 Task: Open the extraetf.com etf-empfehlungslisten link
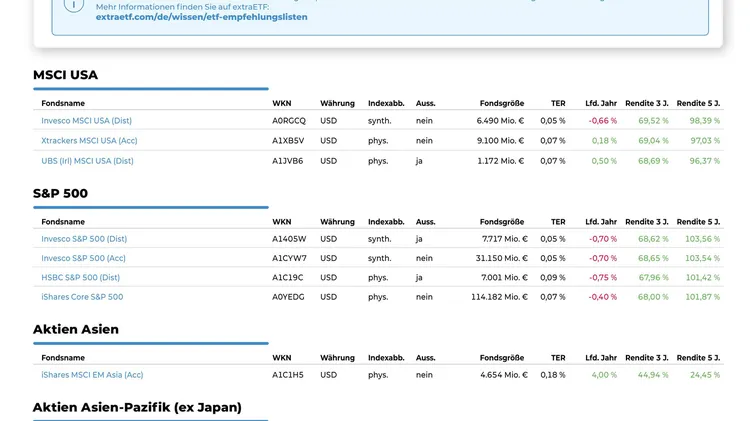[x=201, y=17]
